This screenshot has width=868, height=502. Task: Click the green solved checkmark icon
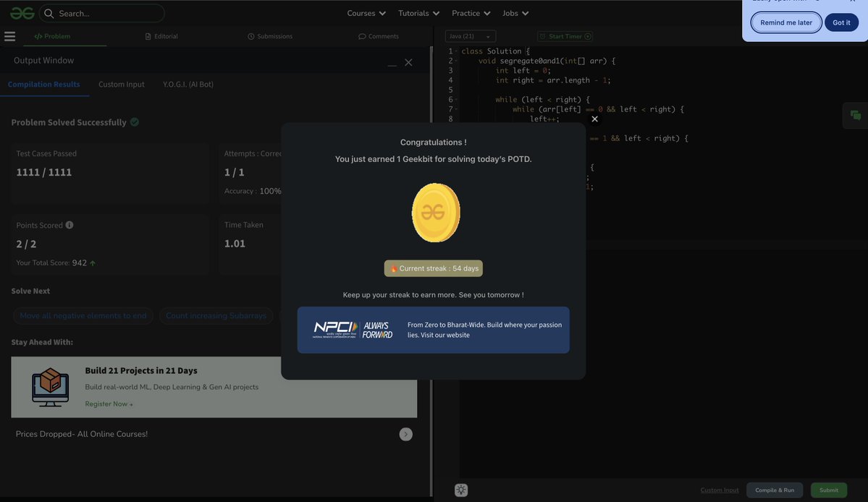point(135,122)
